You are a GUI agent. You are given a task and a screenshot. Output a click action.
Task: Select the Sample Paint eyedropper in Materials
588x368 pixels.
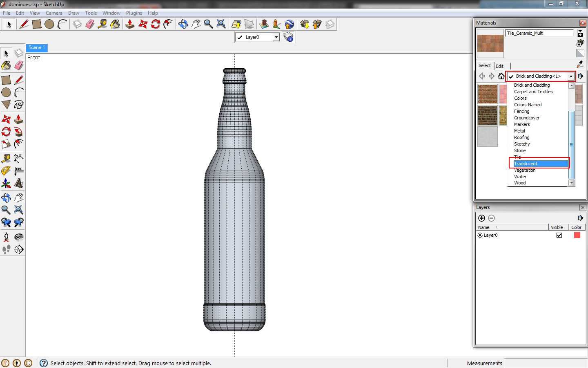click(x=580, y=64)
